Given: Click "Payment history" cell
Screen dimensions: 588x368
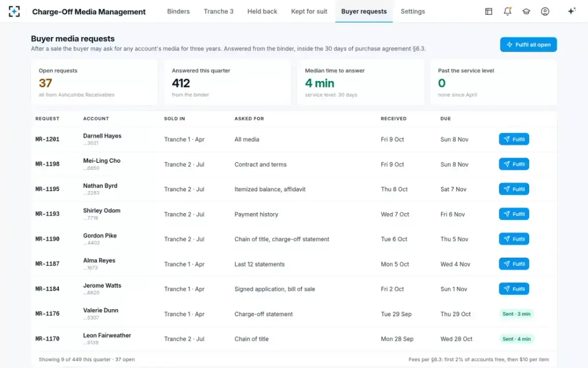Looking at the screenshot, I should click(256, 214).
